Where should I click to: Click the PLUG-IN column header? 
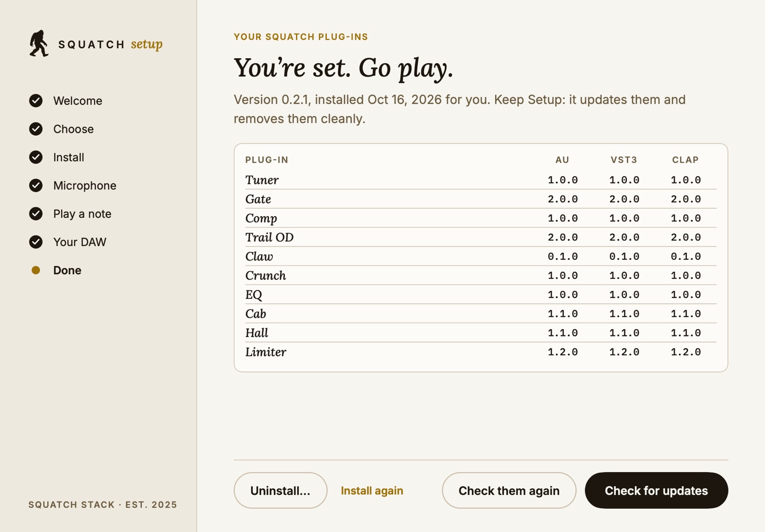pyautogui.click(x=267, y=160)
